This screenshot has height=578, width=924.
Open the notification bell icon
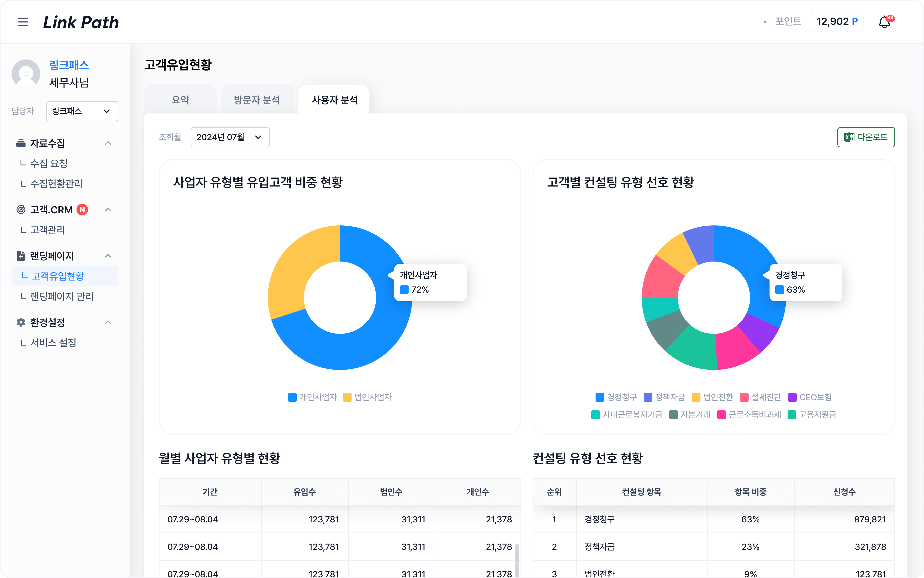pyautogui.click(x=885, y=22)
